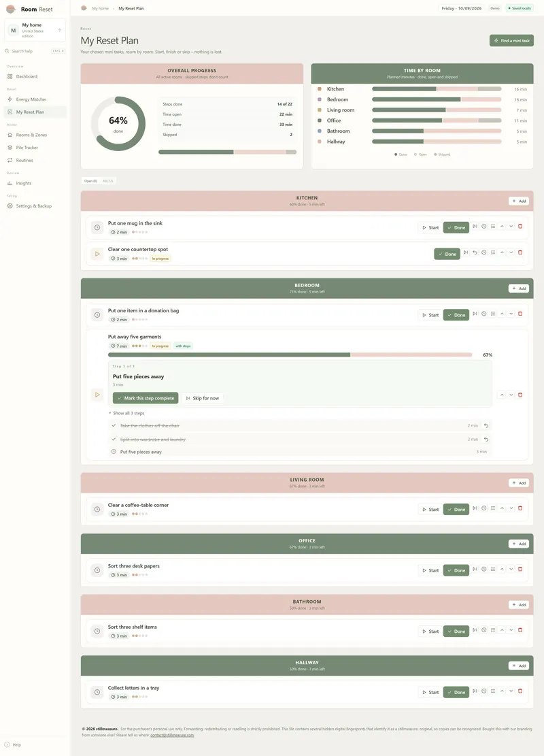Open Pile Tracker page
544x756 pixels.
(35, 148)
